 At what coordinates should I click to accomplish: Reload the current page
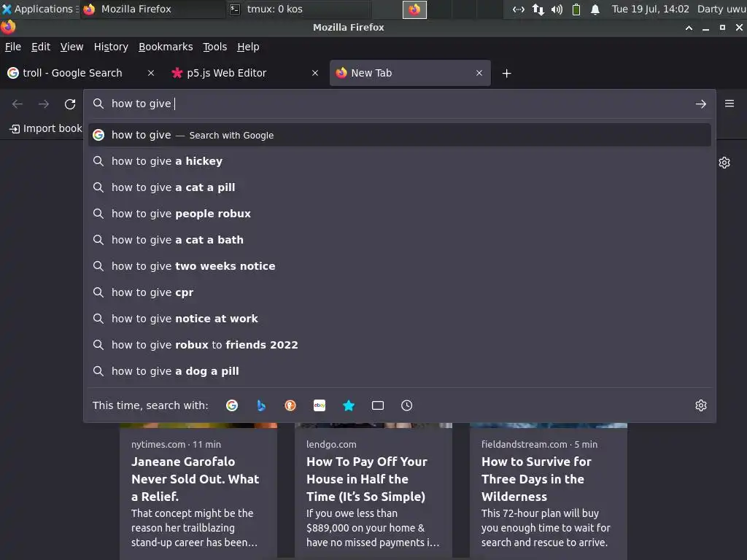70,104
